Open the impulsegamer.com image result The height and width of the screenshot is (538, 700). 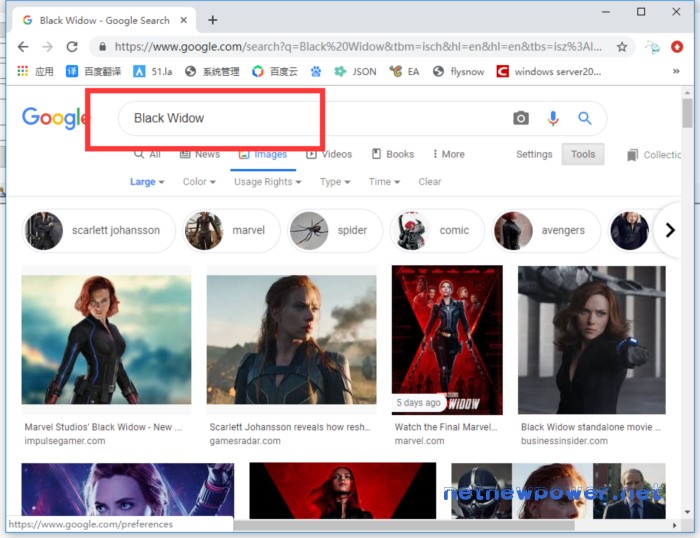coord(106,340)
